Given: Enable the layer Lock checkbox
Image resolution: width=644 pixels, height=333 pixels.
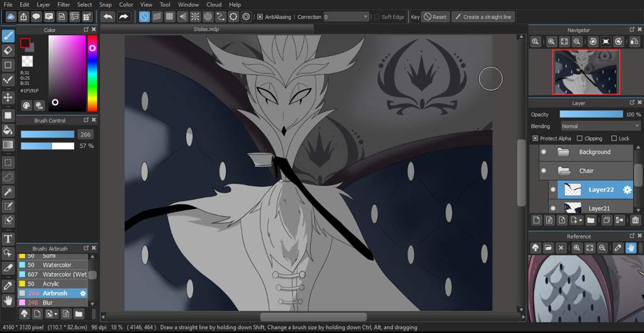Looking at the screenshot, I should point(614,138).
